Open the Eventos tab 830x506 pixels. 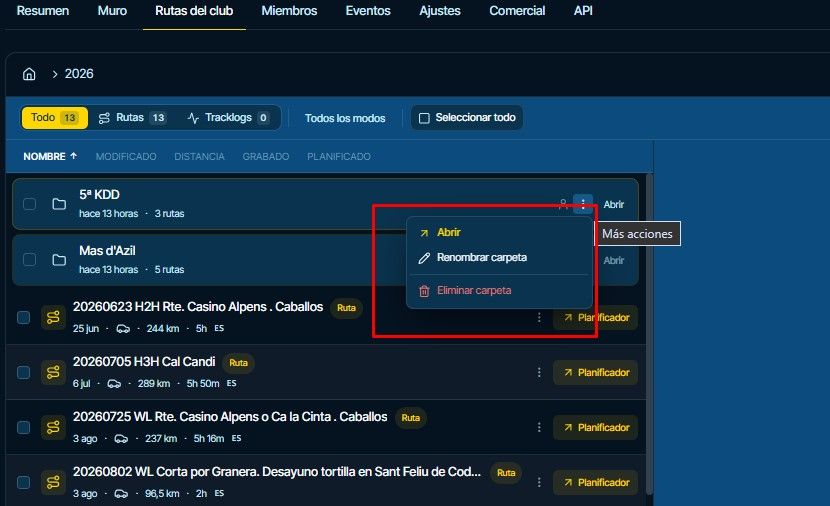pos(368,11)
